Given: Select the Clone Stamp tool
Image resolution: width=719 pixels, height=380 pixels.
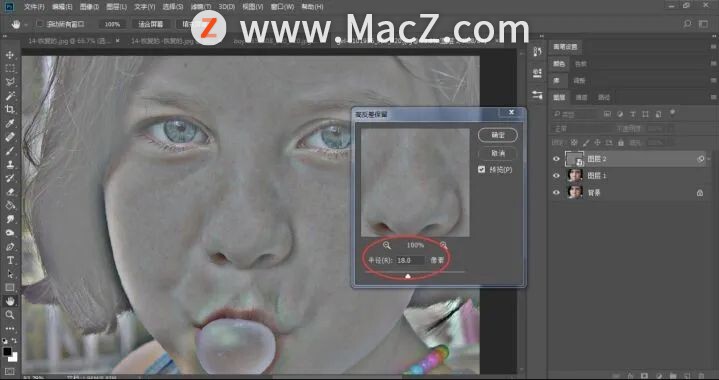Looking at the screenshot, I should 10,165.
